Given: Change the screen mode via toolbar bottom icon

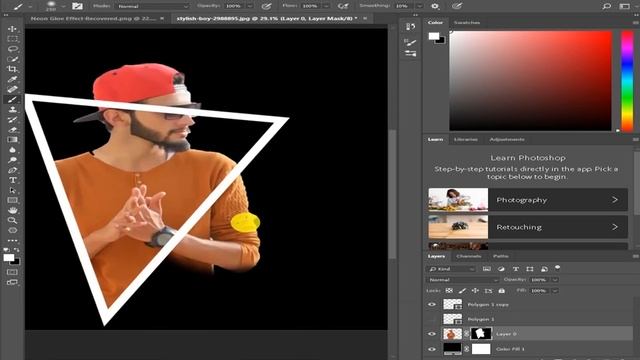Looking at the screenshot, I should click(12, 282).
